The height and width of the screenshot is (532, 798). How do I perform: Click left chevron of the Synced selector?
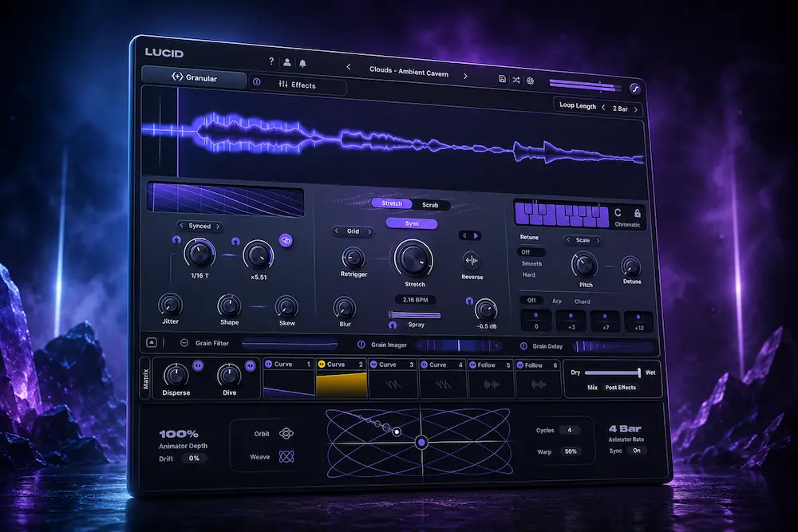(x=182, y=225)
